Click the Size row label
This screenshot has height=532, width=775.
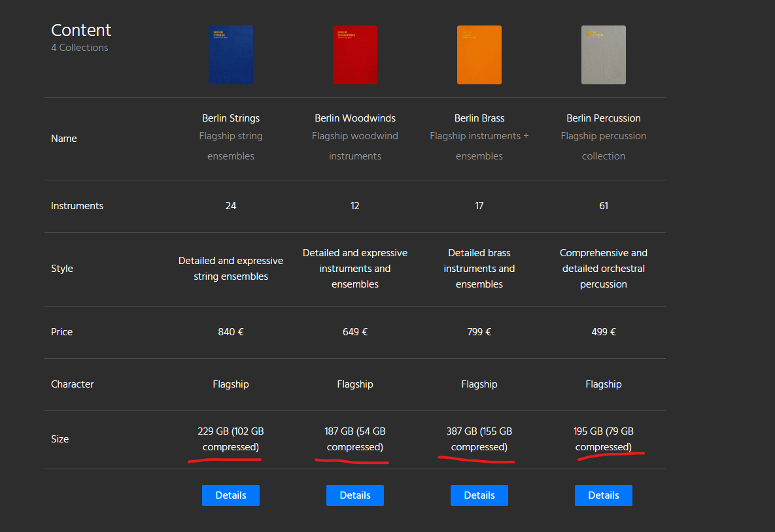pos(60,439)
